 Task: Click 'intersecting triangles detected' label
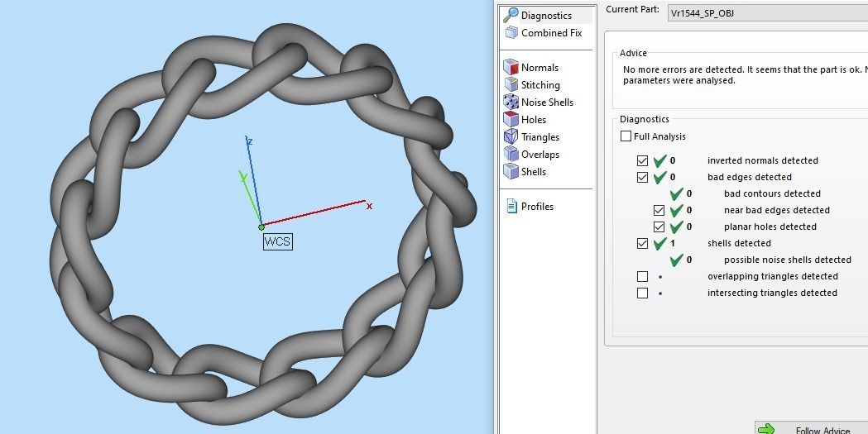772,293
